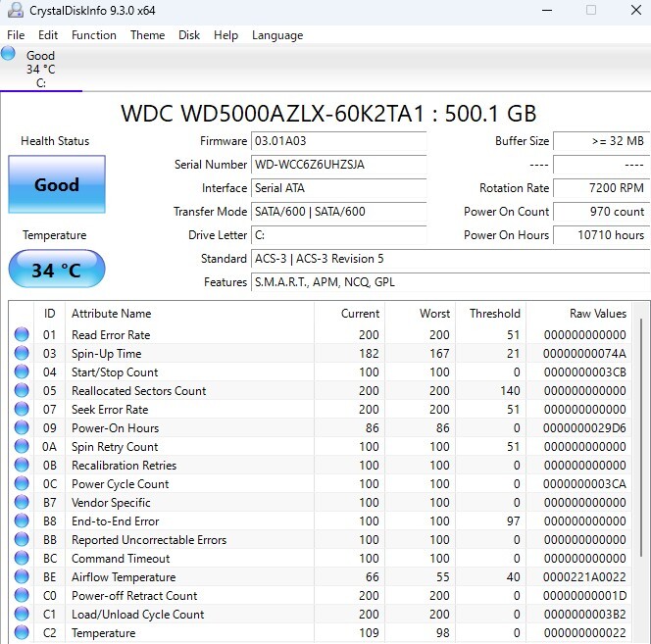Select the Good 34 °C C: disk tab
This screenshot has height=644, width=651.
40,69
